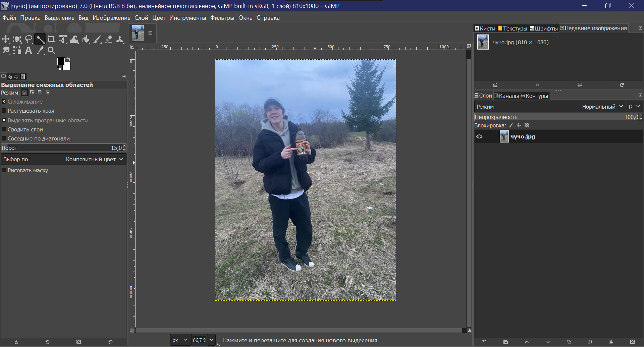
Task: Save tool preset icon at bottom-left
Action: (x=16, y=342)
